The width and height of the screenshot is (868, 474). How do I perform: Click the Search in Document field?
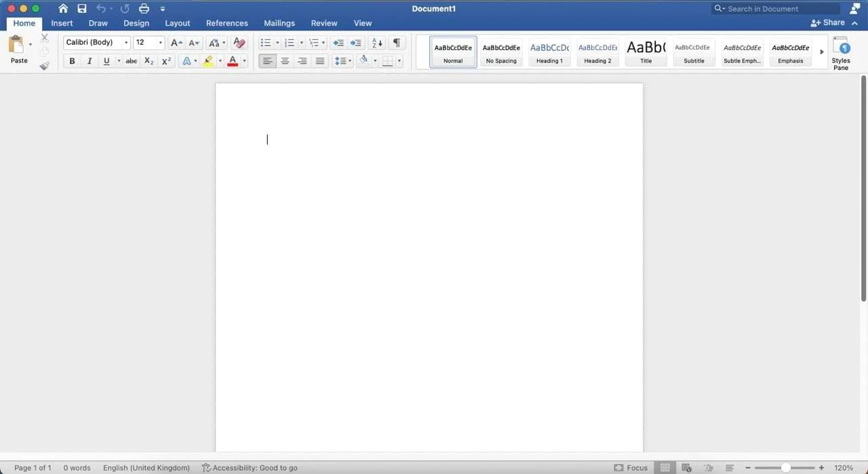(781, 9)
